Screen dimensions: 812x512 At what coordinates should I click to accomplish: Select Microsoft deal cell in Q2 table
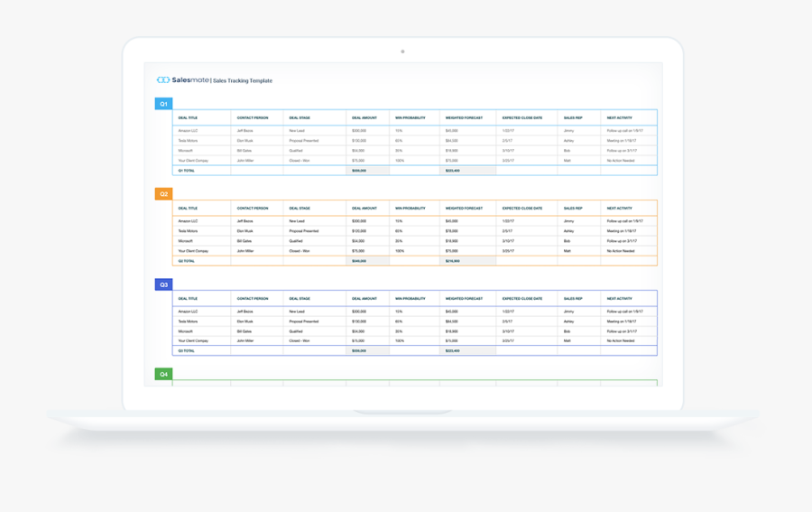pos(186,241)
